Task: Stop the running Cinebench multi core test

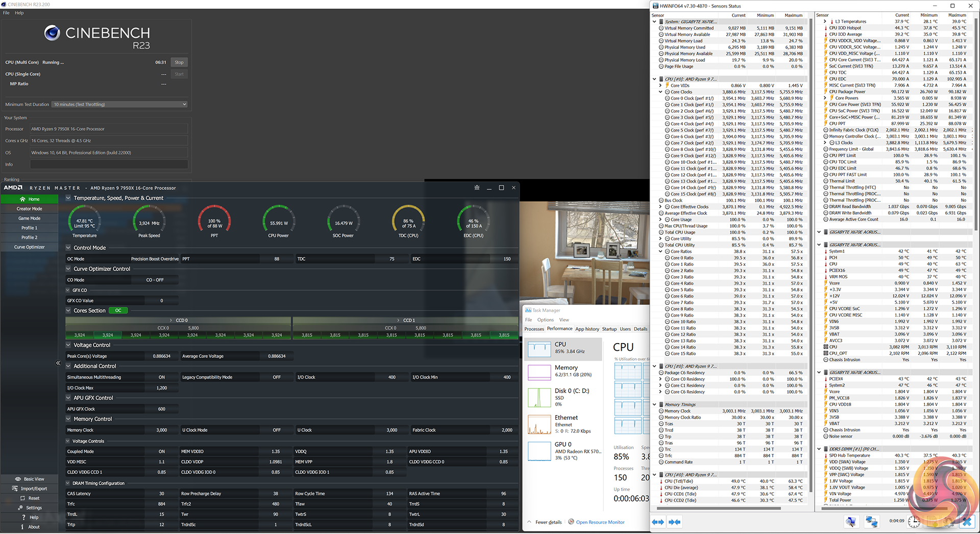Action: tap(179, 62)
